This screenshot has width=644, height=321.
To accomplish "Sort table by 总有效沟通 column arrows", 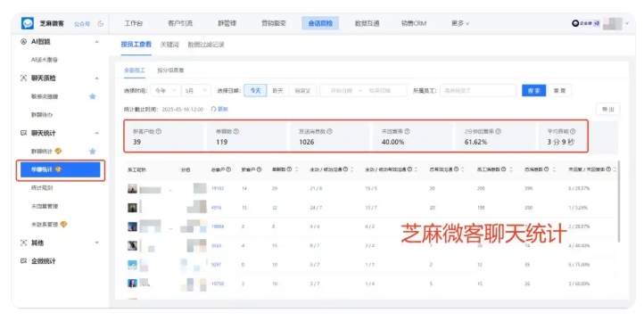I will tap(463, 169).
